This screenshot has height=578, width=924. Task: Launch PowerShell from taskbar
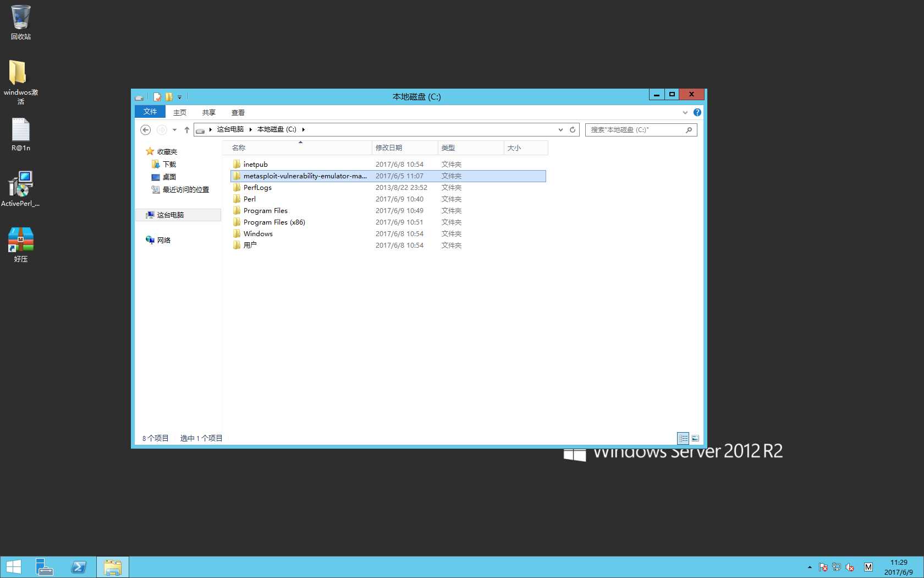pyautogui.click(x=79, y=568)
